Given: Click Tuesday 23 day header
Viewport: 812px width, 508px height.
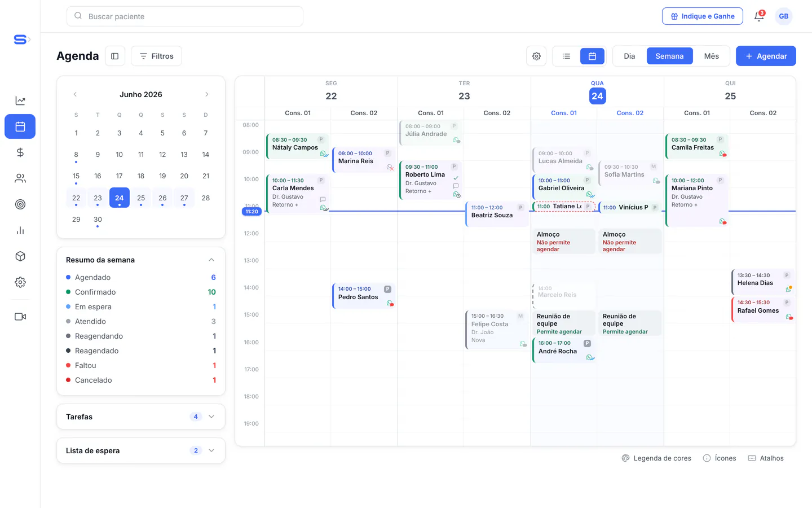Looking at the screenshot, I should pos(464,91).
